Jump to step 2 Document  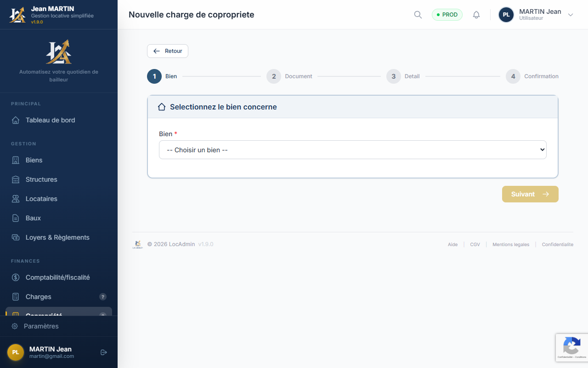[x=274, y=76]
